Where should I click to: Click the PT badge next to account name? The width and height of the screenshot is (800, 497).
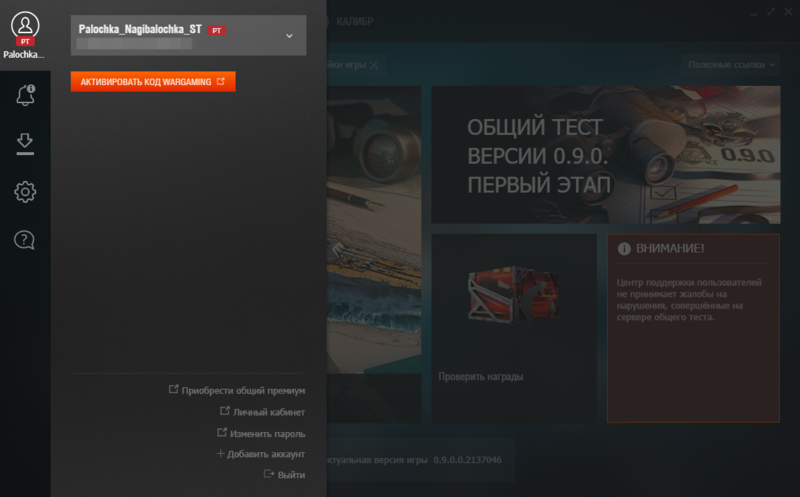click(217, 31)
